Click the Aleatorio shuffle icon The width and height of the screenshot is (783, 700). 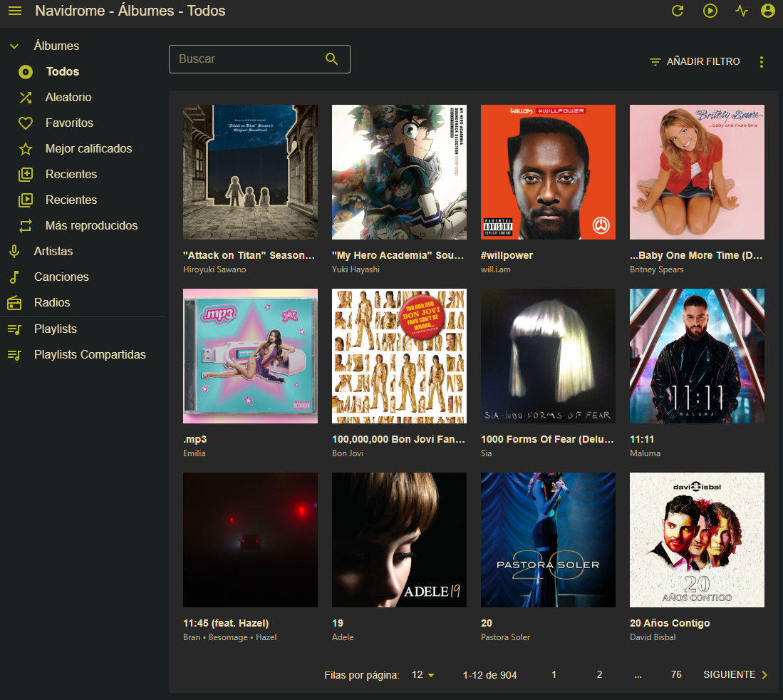click(x=26, y=98)
